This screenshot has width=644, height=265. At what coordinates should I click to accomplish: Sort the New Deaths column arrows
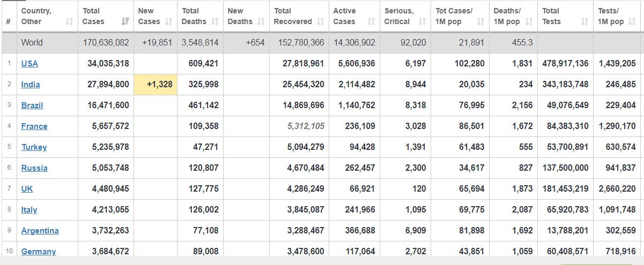[261, 21]
